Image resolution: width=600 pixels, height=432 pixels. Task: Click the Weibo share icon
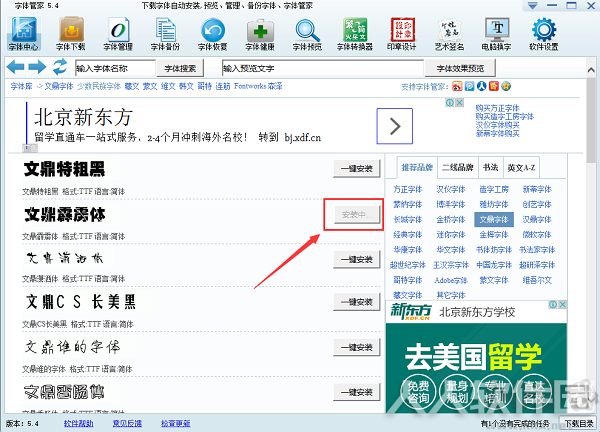[457, 86]
